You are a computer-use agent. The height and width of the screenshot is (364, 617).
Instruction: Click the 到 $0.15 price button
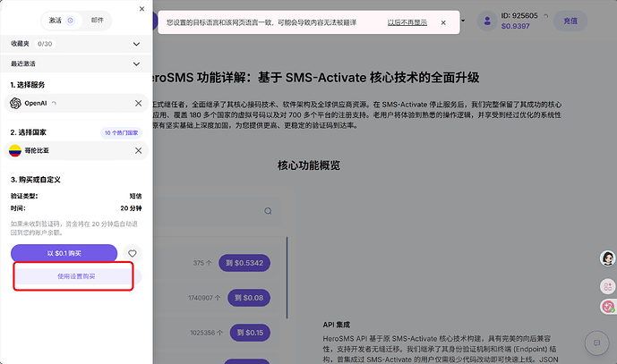250,333
